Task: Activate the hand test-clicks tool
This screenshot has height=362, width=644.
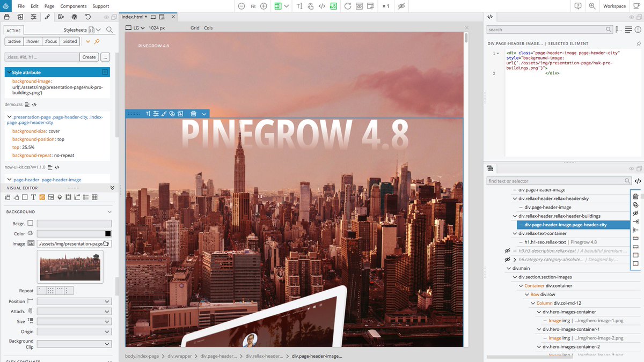Action: click(x=310, y=6)
